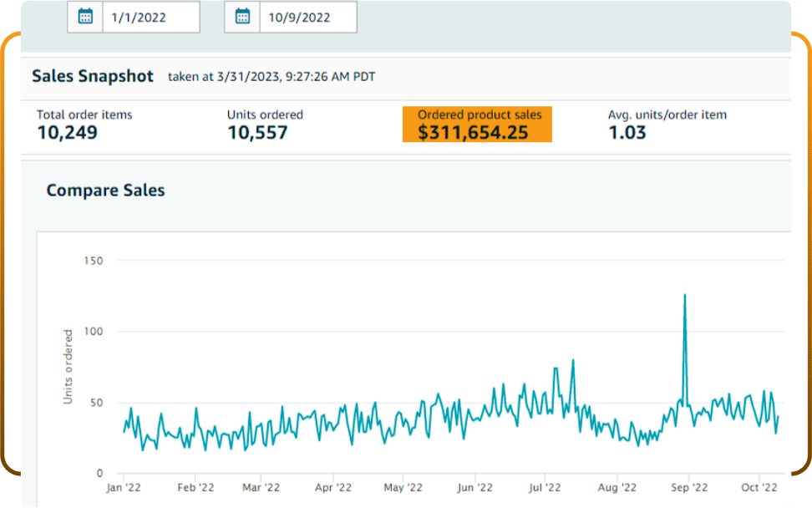The image size is (812, 508).
Task: Select the 10/9/2022 end date field
Action: click(307, 17)
